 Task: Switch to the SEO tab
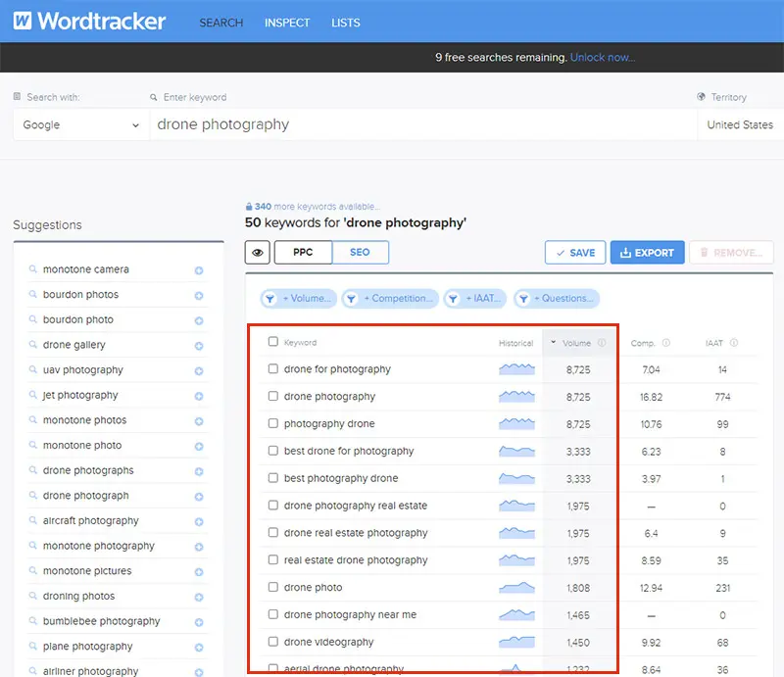click(360, 253)
